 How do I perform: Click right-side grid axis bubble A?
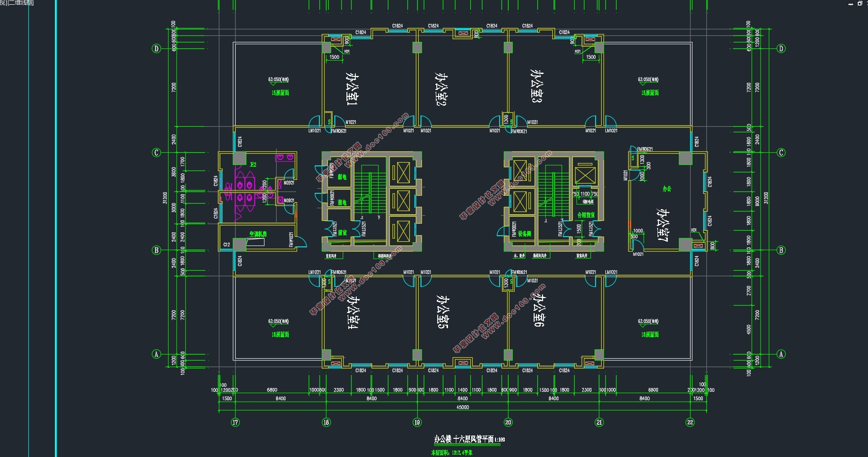click(x=781, y=354)
